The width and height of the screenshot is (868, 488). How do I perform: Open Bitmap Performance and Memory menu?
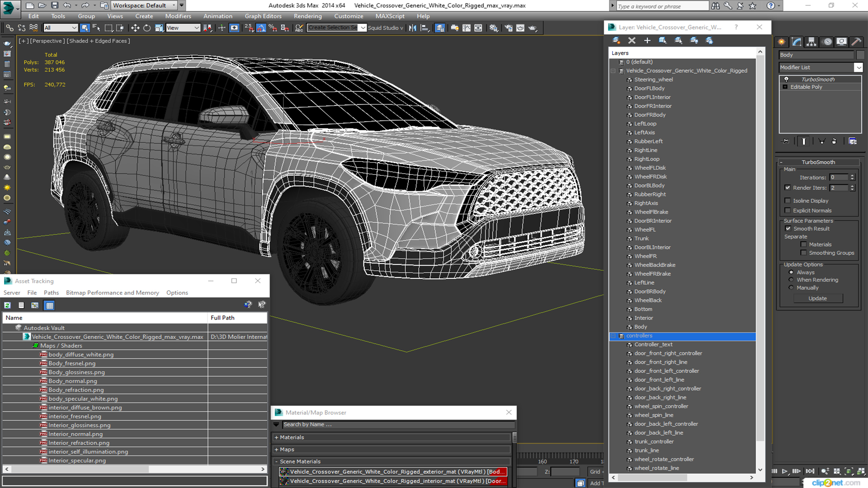click(x=113, y=293)
